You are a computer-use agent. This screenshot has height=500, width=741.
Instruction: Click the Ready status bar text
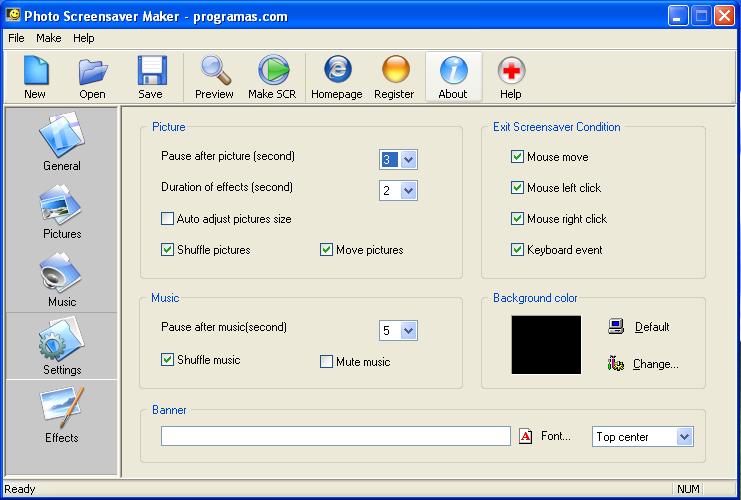[19, 489]
